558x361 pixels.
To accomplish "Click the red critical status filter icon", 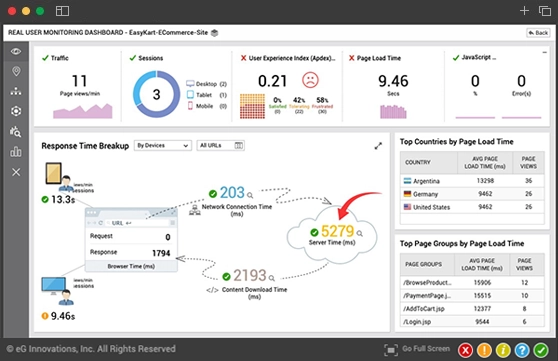I will (x=465, y=350).
